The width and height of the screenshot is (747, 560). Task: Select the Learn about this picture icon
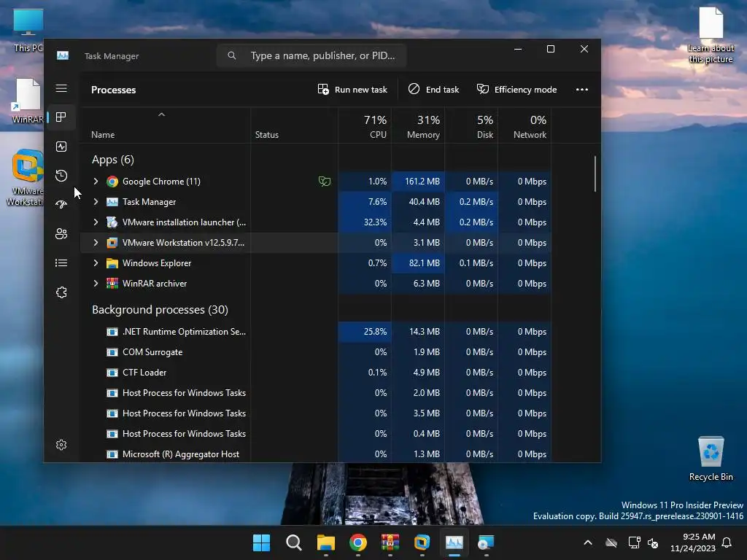point(711,36)
